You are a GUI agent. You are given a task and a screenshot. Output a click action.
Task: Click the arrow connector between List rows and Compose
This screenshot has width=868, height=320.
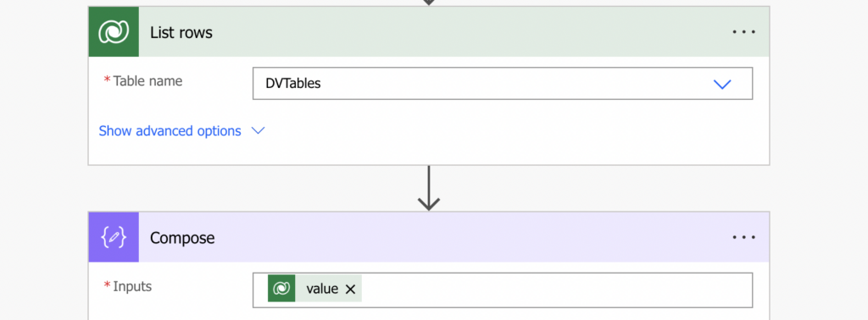pos(428,189)
